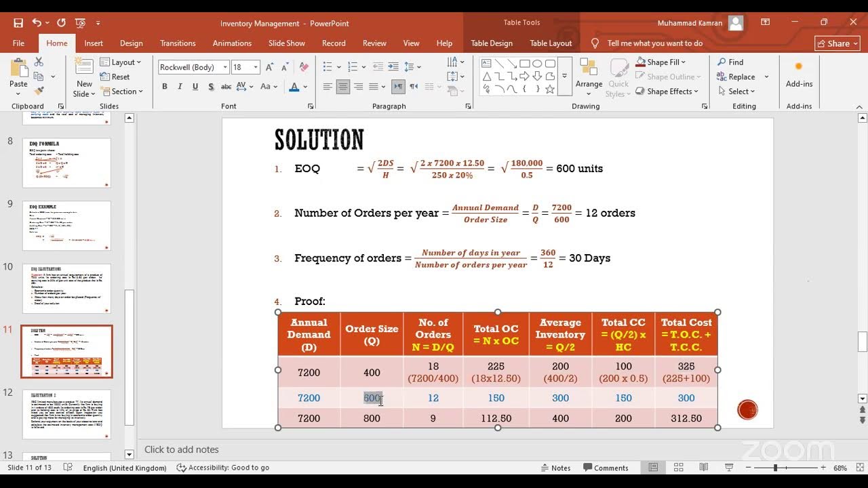Decrease the list indent level
The width and height of the screenshot is (868, 488).
point(379,67)
